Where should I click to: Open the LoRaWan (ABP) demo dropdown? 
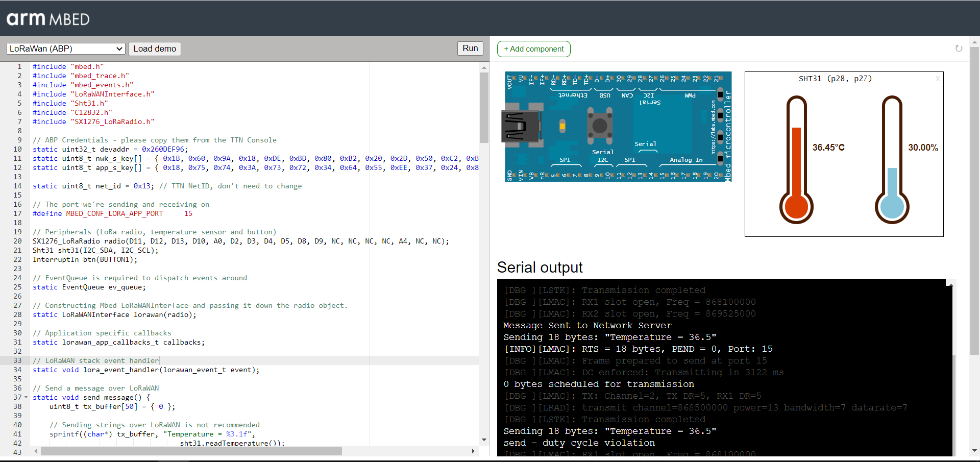tap(66, 48)
